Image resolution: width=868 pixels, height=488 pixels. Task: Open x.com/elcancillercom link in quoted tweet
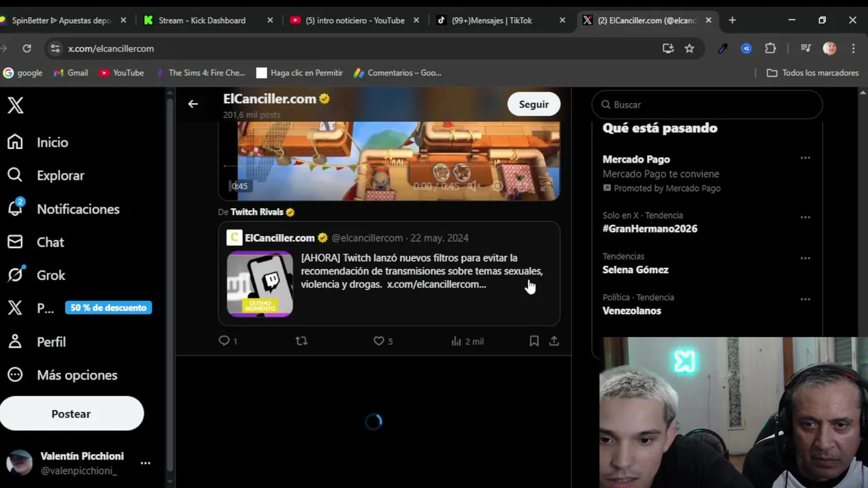point(436,284)
